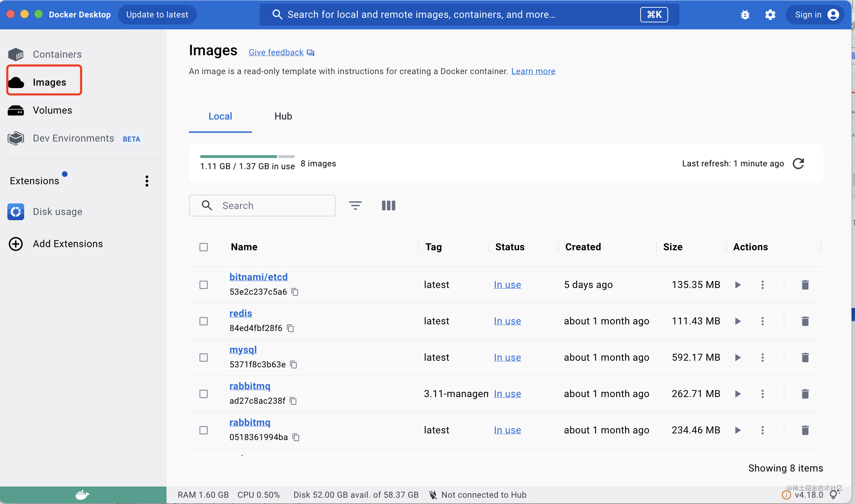The height and width of the screenshot is (504, 855).
Task: Switch to the Hub tab
Action: tap(283, 116)
